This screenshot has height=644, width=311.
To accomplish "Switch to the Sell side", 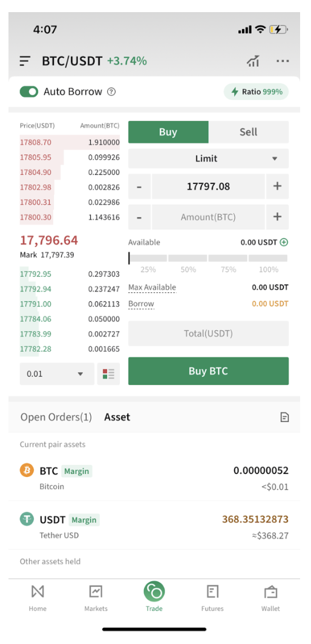I will click(x=249, y=132).
